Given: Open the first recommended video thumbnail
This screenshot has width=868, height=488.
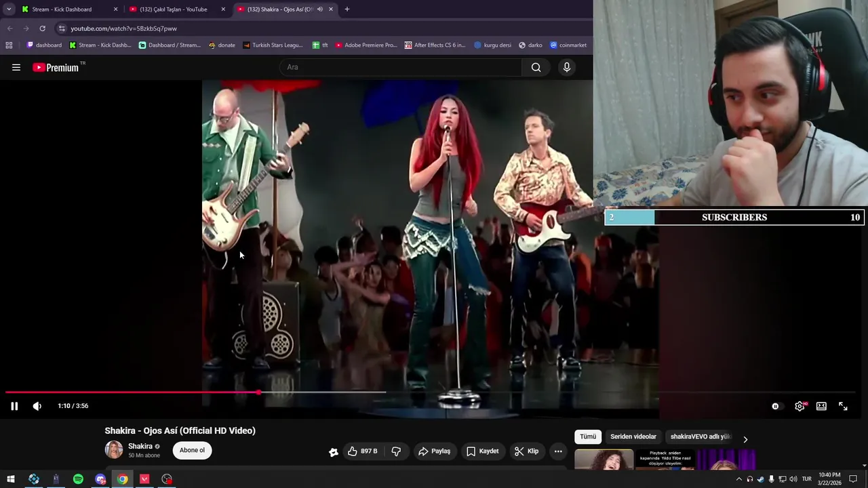Looking at the screenshot, I should click(x=604, y=459).
